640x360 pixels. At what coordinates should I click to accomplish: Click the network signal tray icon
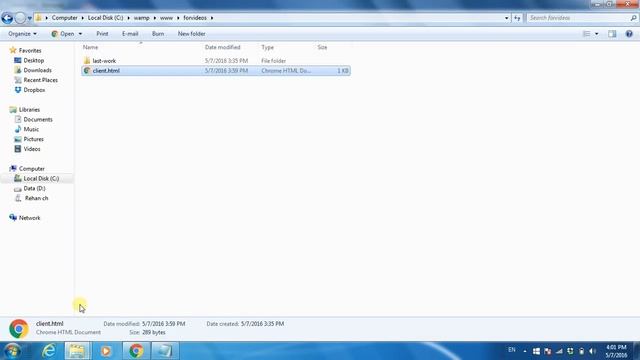pos(559,351)
